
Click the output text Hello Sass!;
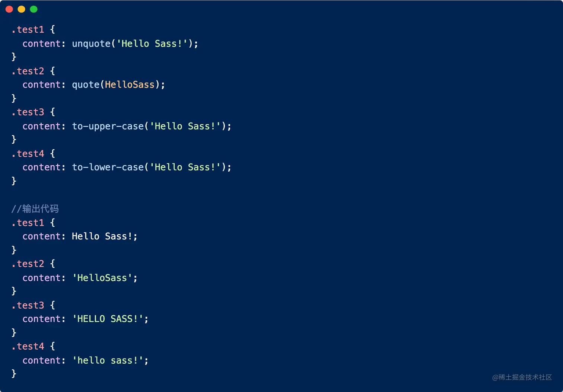coord(104,236)
